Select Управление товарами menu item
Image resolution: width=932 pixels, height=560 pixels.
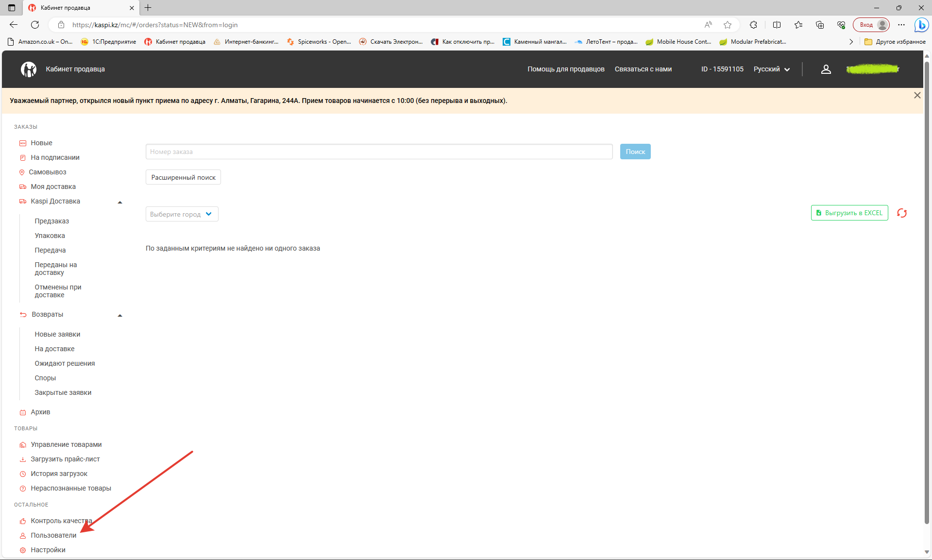point(66,444)
